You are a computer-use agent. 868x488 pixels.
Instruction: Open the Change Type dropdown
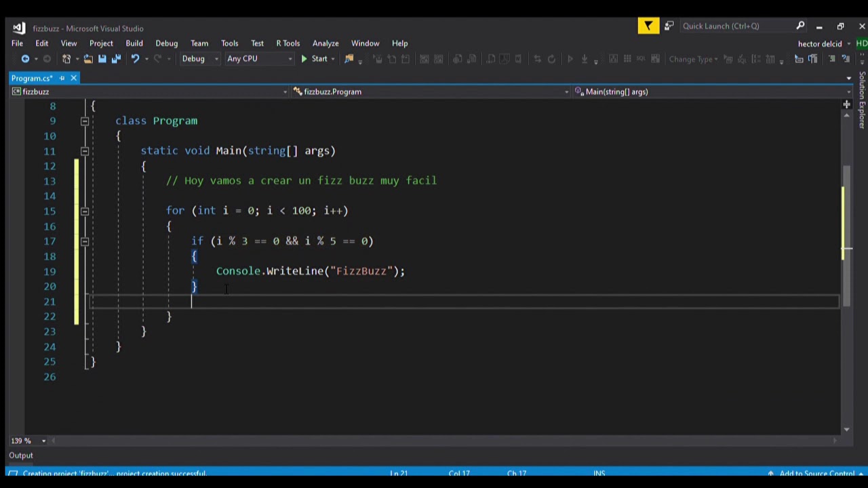click(693, 59)
